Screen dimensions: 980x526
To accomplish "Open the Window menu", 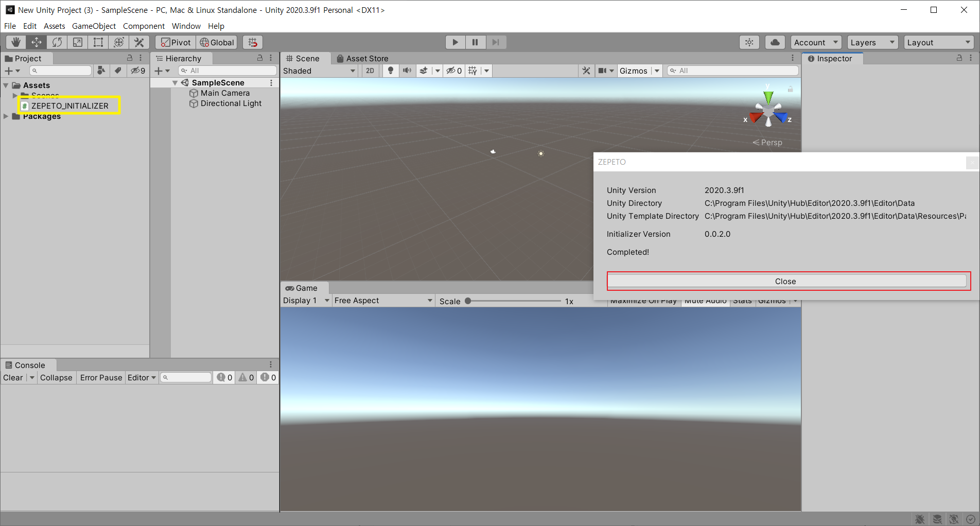I will coord(186,26).
